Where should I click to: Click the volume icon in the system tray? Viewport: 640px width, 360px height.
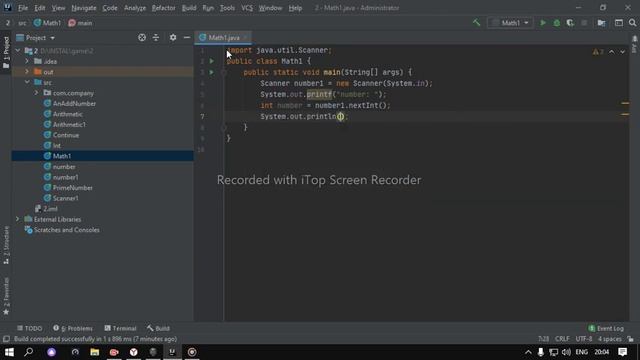pyautogui.click(x=566, y=352)
